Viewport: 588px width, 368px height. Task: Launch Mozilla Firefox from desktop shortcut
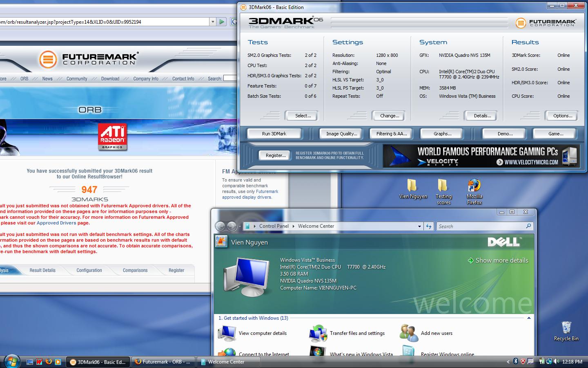[x=474, y=191]
